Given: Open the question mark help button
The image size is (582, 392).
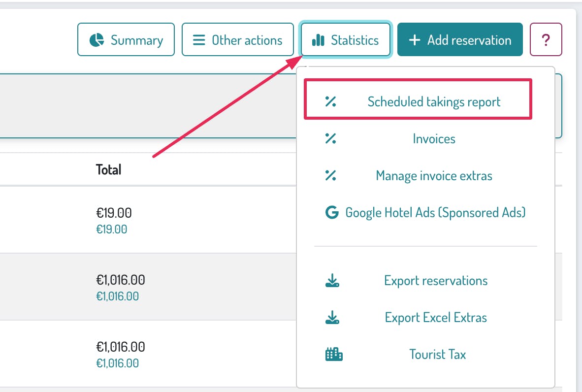Looking at the screenshot, I should click(546, 40).
